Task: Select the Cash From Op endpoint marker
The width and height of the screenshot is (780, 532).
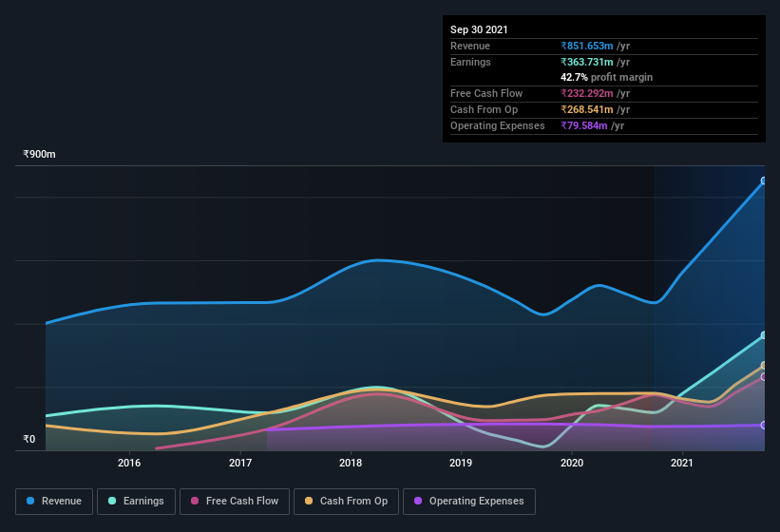Action: click(x=764, y=366)
